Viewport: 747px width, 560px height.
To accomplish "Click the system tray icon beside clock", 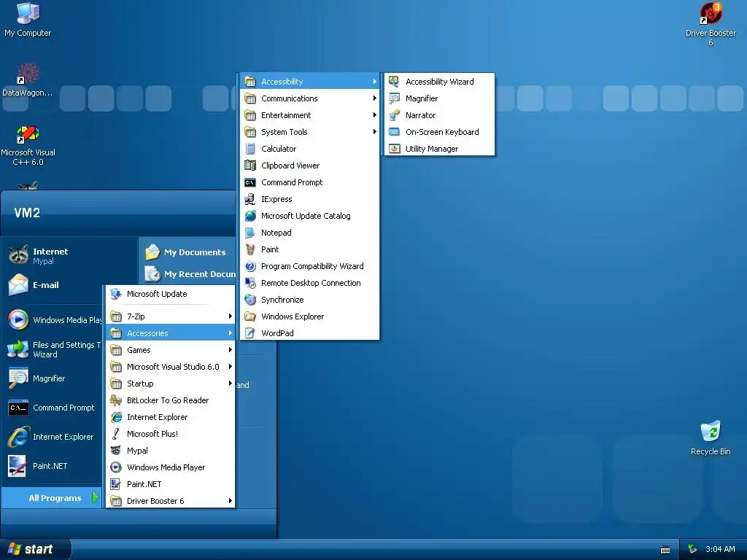I will click(x=692, y=549).
